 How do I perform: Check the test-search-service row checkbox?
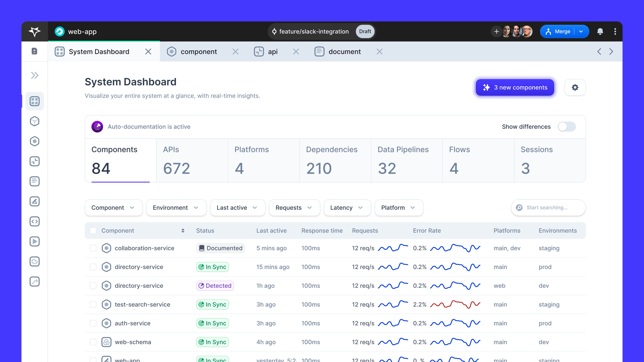click(93, 304)
